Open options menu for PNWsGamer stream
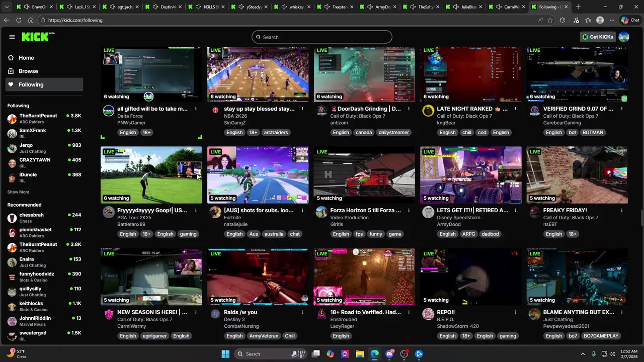This screenshot has width=644, height=362. [x=196, y=109]
